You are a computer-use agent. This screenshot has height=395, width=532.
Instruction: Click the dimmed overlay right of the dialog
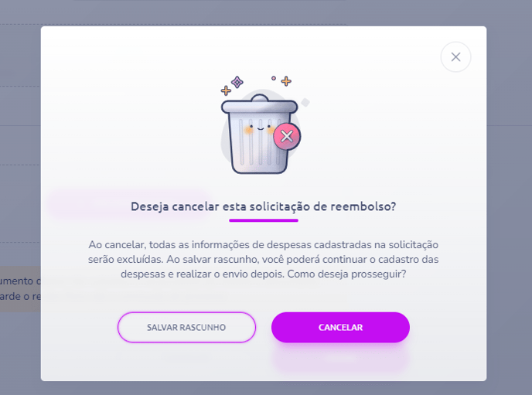[x=509, y=203]
